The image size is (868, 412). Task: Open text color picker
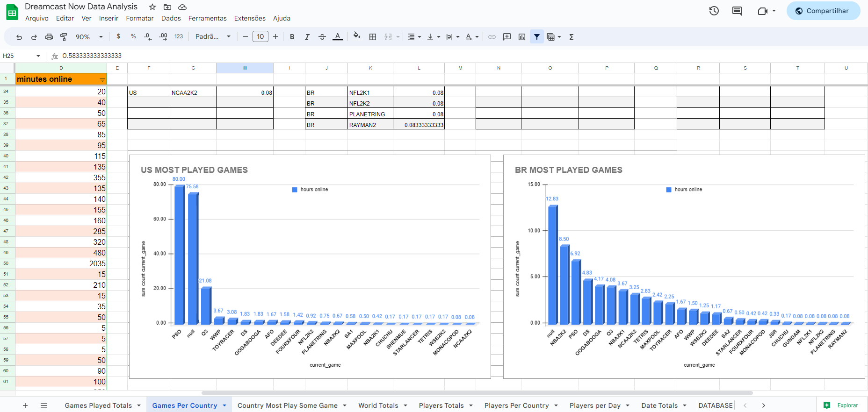point(338,37)
